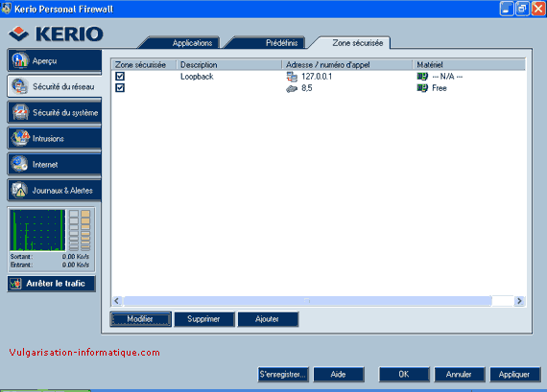Confirm with the OK button
547x392 pixels.
[x=404, y=374]
